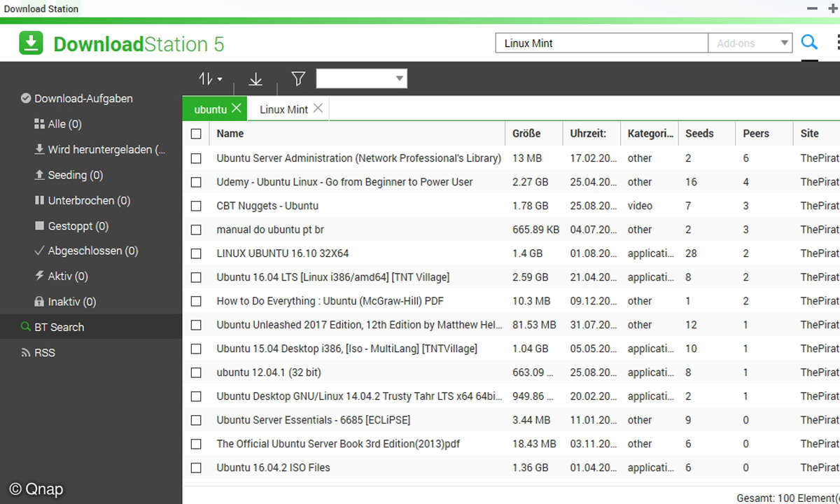Select Seeding (0) in the sidebar
This screenshot has height=504, width=840.
pos(69,175)
